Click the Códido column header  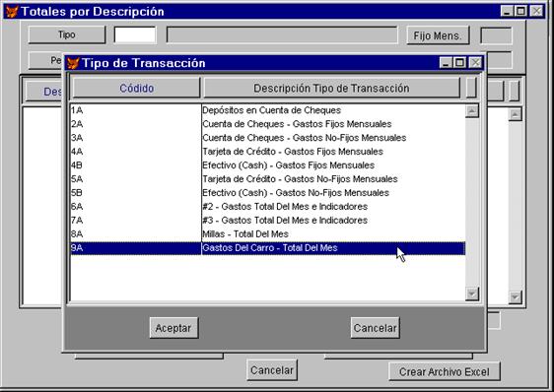(x=136, y=88)
